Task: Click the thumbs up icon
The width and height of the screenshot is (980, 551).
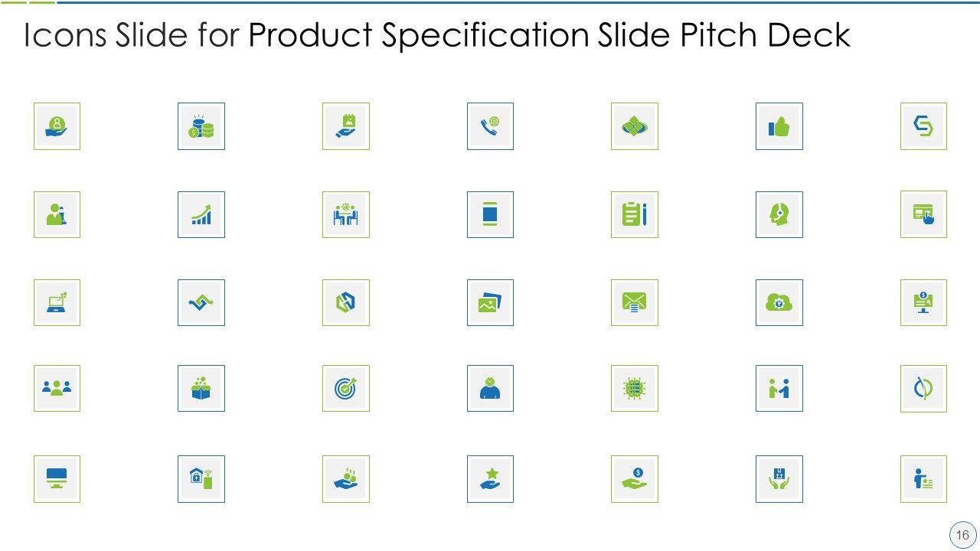Action: pos(779,126)
